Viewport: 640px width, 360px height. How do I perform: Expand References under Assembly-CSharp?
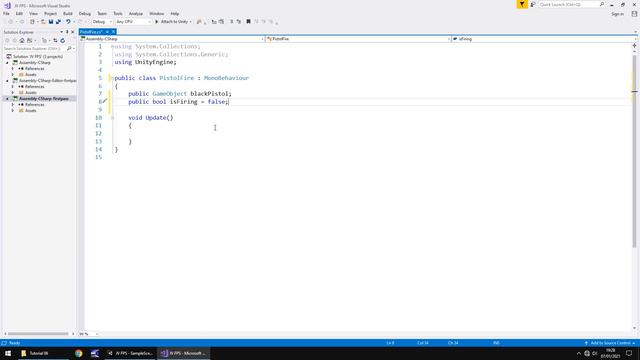[x=13, y=69]
